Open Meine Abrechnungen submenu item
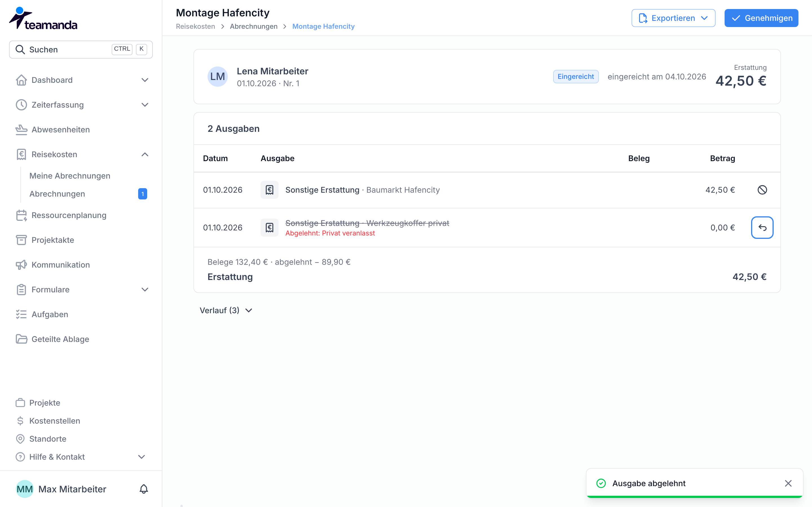The height and width of the screenshot is (507, 812). pyautogui.click(x=70, y=176)
